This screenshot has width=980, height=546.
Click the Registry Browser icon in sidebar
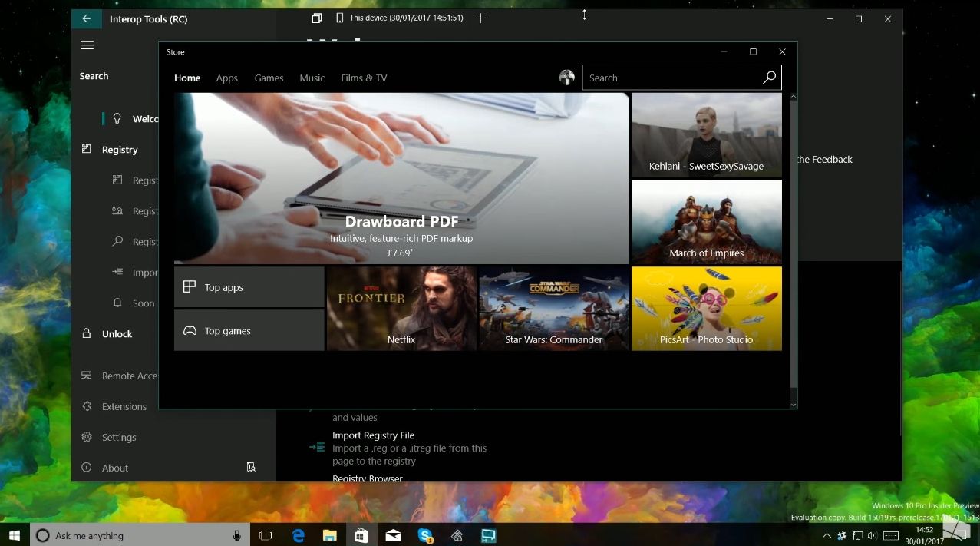point(117,211)
